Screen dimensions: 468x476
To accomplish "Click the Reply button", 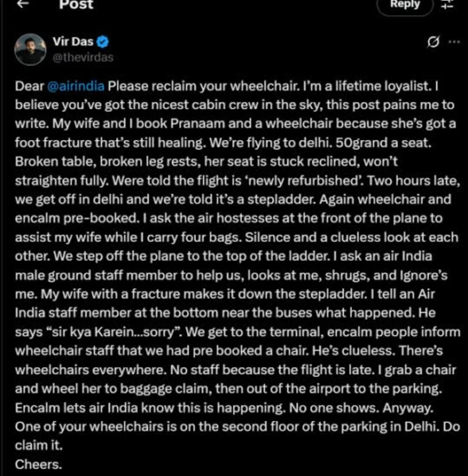I will (405, 6).
